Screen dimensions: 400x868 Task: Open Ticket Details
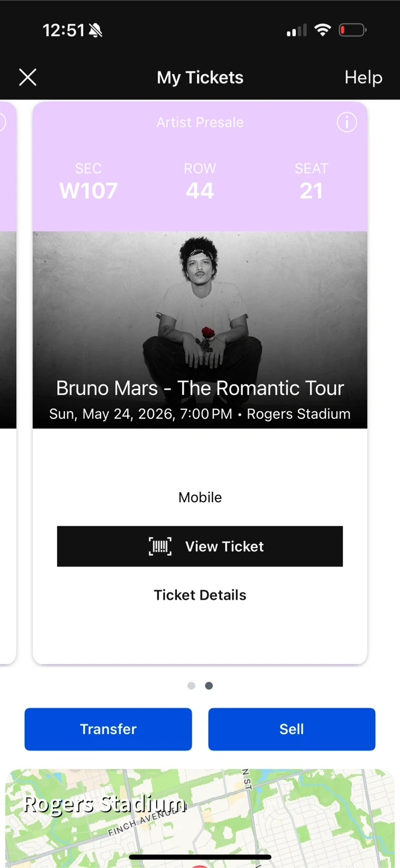pos(200,595)
